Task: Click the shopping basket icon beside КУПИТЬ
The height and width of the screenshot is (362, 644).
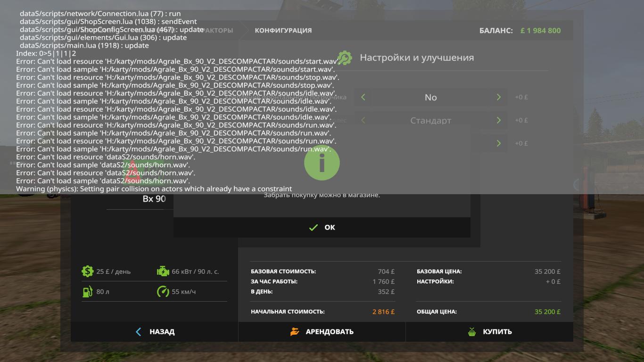Action: coord(472,332)
